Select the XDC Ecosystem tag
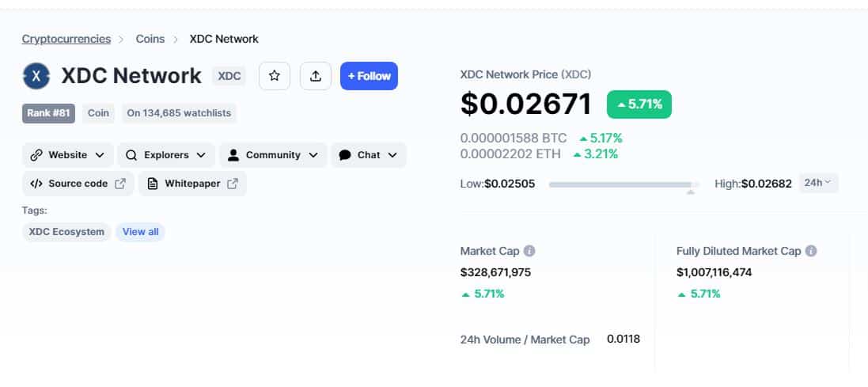 [66, 232]
